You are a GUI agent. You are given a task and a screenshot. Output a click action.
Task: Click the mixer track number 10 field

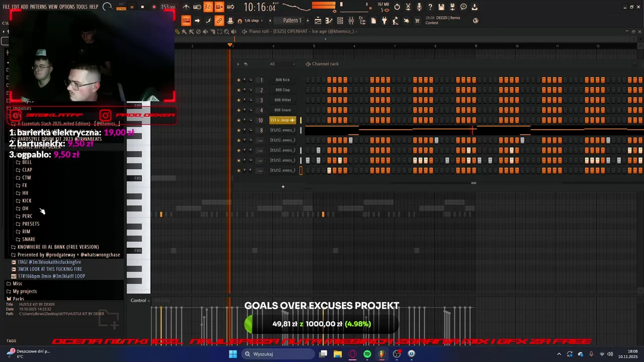click(x=261, y=120)
